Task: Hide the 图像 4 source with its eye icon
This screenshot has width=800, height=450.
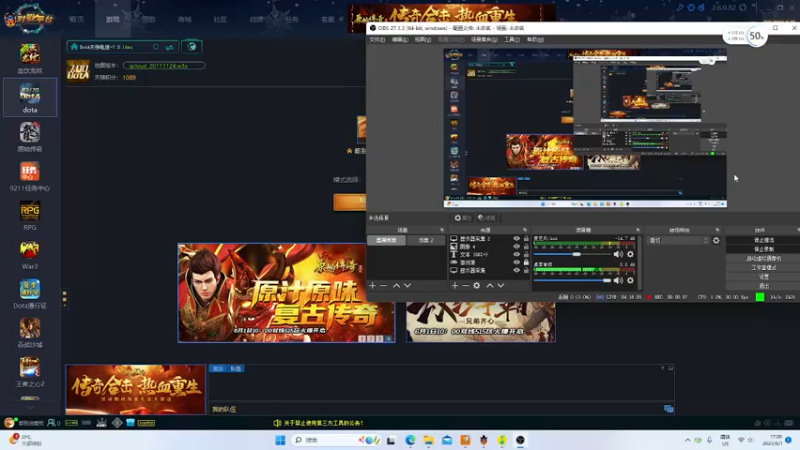Action: (x=516, y=246)
